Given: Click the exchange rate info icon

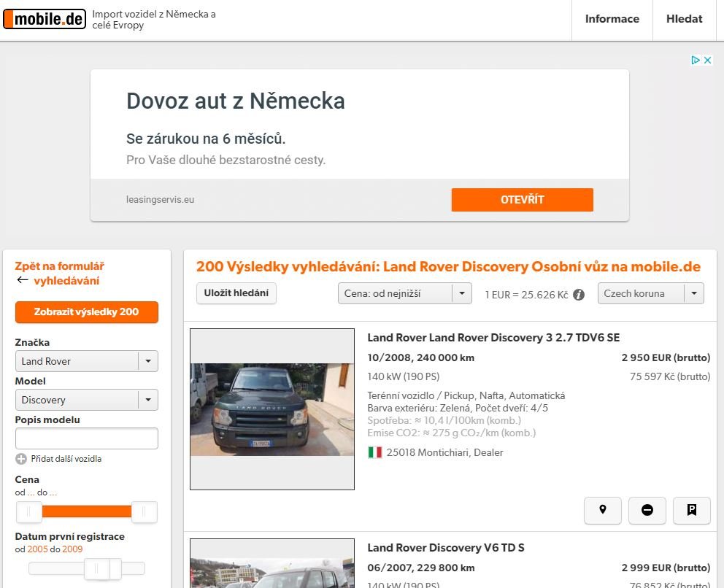Looking at the screenshot, I should pyautogui.click(x=579, y=295).
